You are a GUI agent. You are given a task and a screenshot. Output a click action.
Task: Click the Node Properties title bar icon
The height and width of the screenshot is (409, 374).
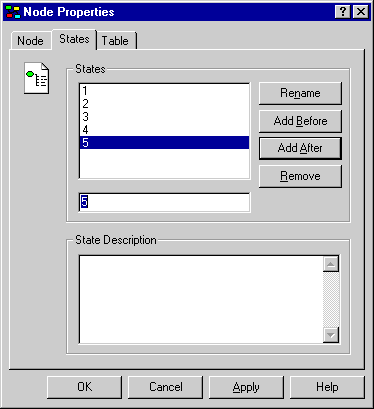[x=13, y=12]
